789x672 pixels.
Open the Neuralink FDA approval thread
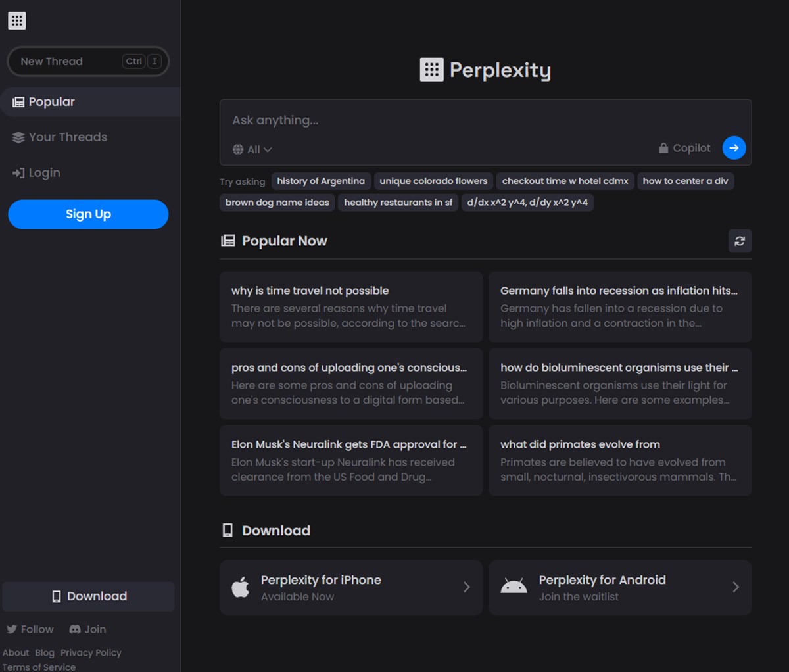(x=351, y=460)
